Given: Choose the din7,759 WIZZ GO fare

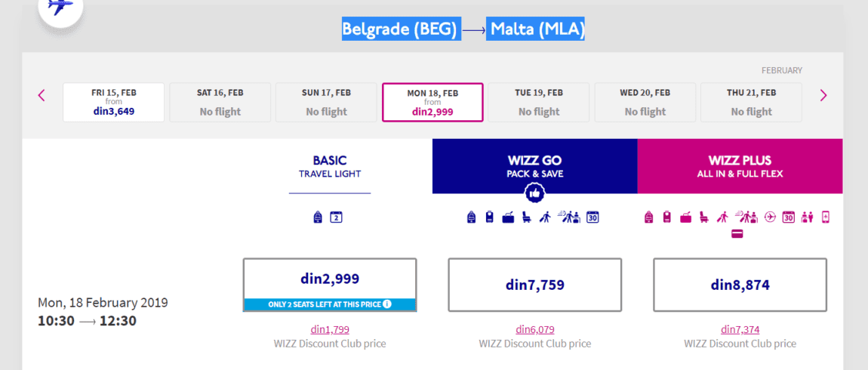Looking at the screenshot, I should pos(534,285).
